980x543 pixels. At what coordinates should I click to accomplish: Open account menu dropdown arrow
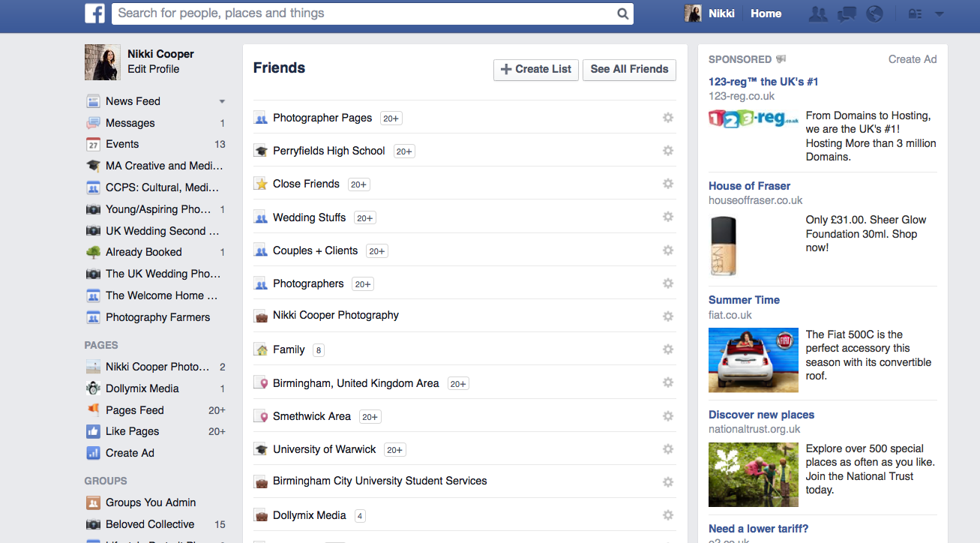pyautogui.click(x=939, y=13)
